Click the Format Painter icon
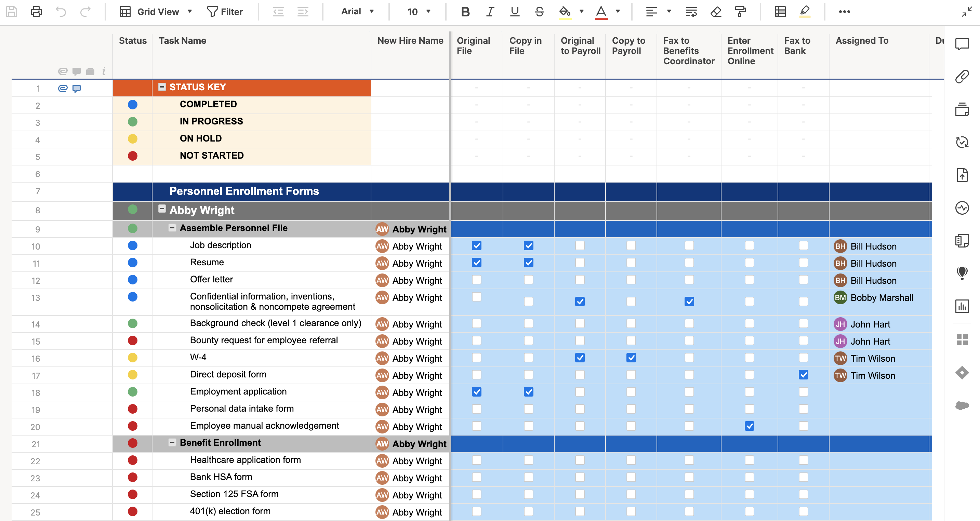Image resolution: width=980 pixels, height=521 pixels. (x=740, y=12)
